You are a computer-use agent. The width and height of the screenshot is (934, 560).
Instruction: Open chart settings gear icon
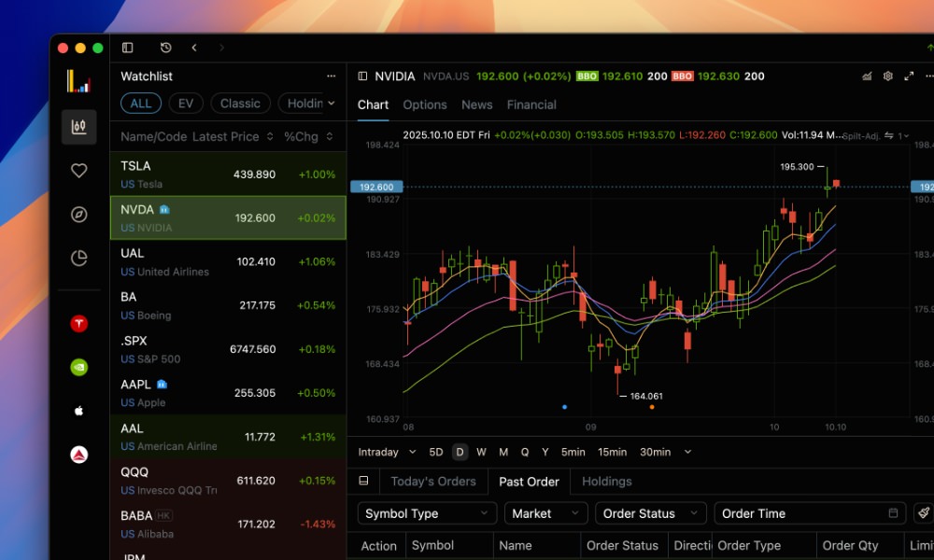(888, 77)
